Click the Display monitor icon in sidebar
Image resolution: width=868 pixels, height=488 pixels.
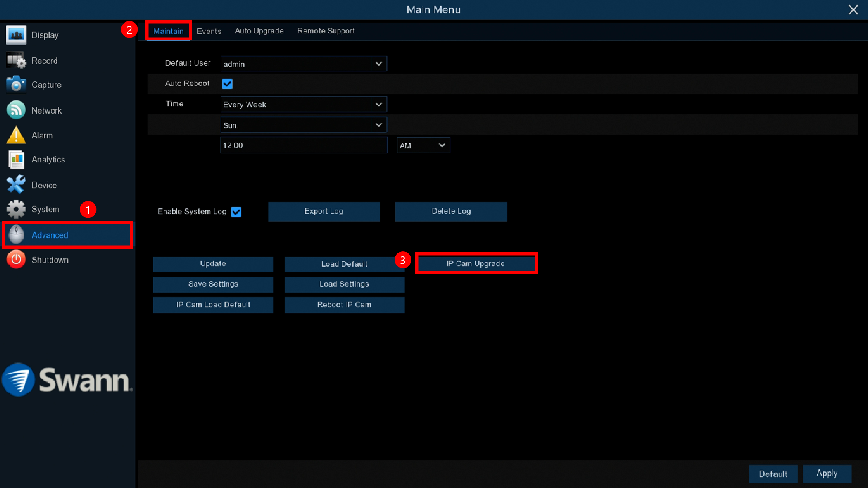(x=16, y=35)
